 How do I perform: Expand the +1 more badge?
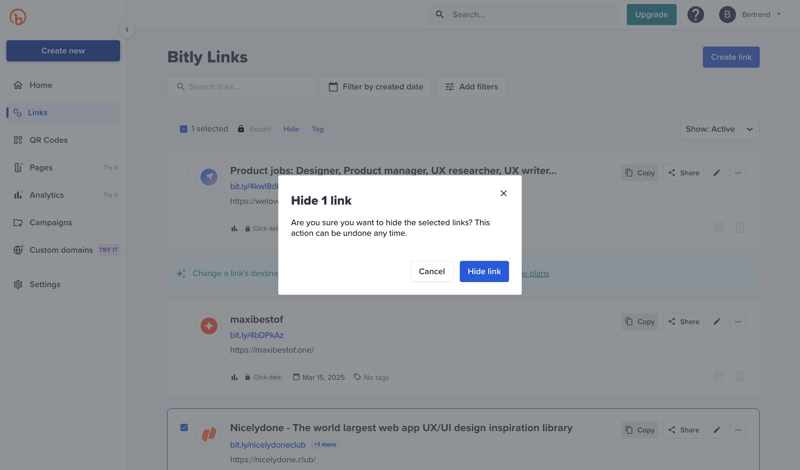tap(325, 444)
